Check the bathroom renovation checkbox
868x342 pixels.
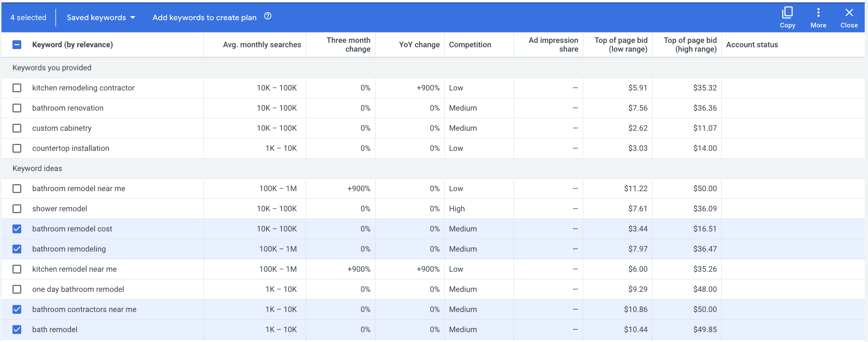(17, 108)
